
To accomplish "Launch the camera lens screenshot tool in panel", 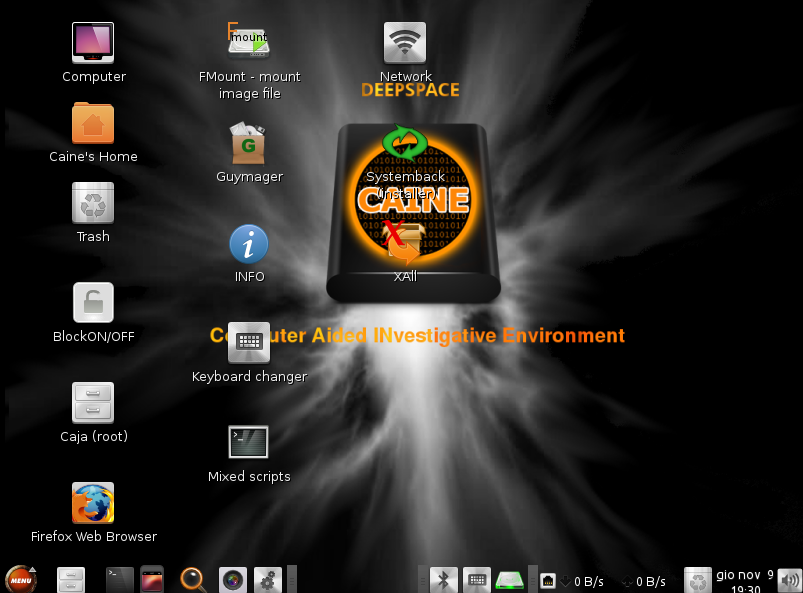I will pyautogui.click(x=233, y=580).
